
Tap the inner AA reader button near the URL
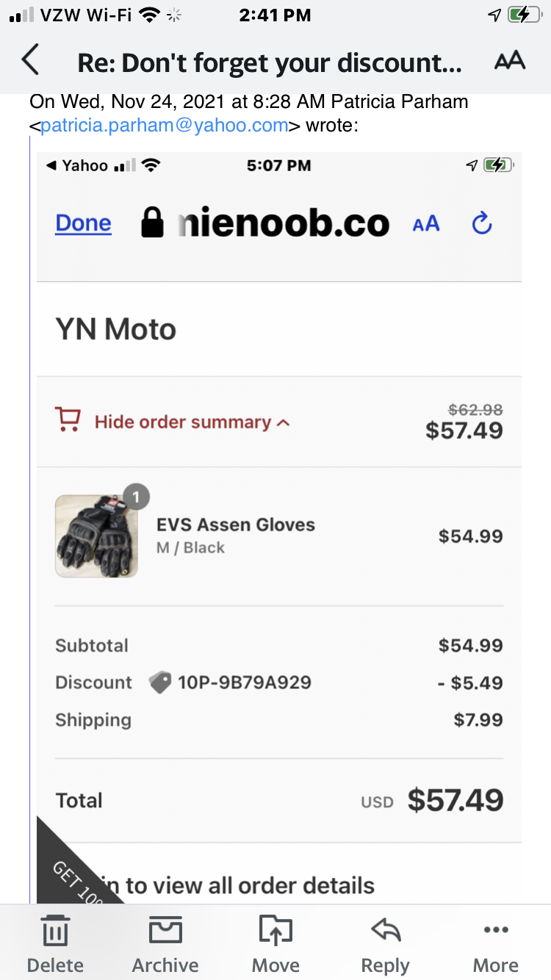pyautogui.click(x=426, y=223)
